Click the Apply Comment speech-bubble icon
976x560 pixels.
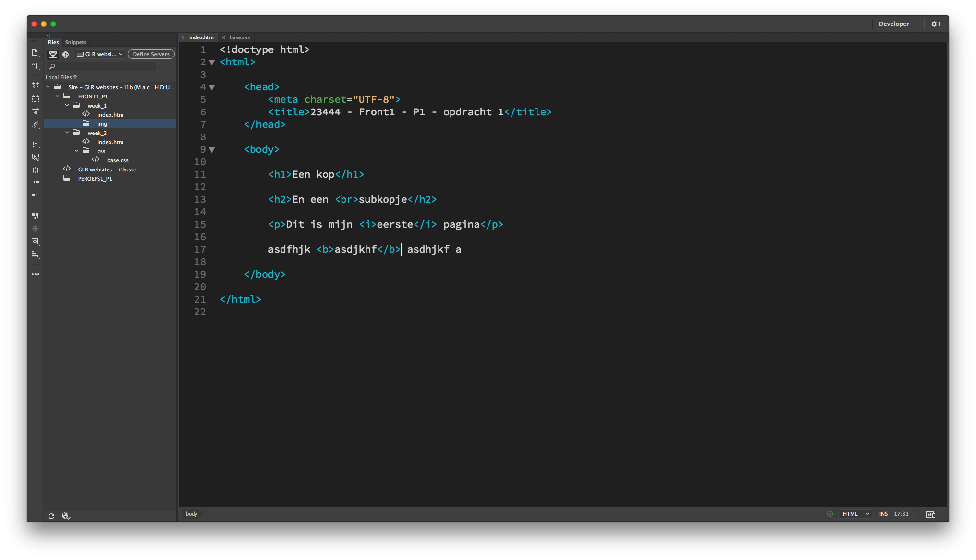point(35,144)
